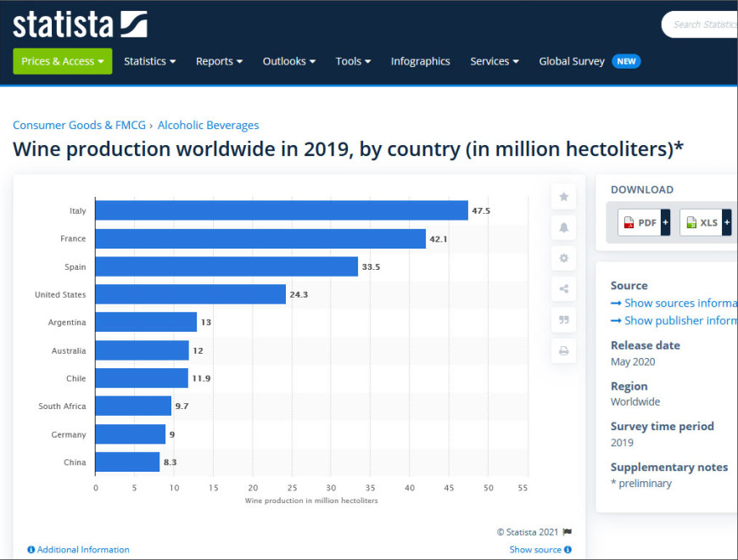Screen dimensions: 738x560
Task: Click the Spain bar in chart
Action: [x=226, y=266]
